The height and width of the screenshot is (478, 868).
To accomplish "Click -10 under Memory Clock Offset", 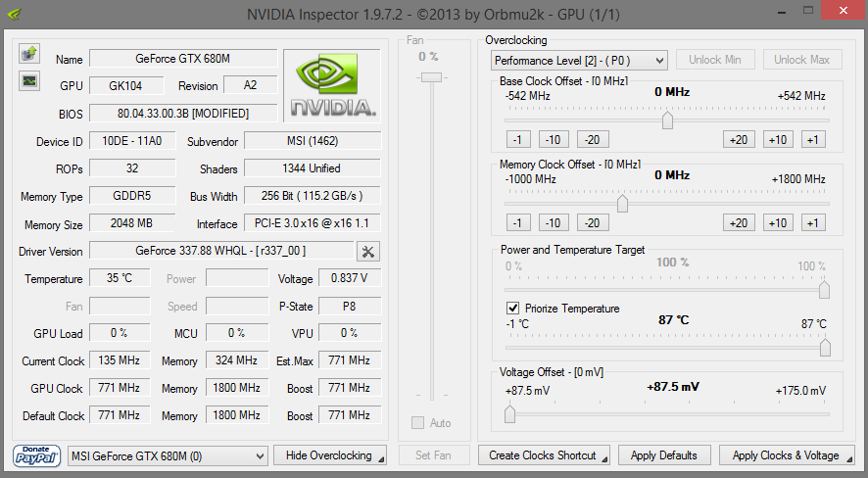I will coord(554,223).
